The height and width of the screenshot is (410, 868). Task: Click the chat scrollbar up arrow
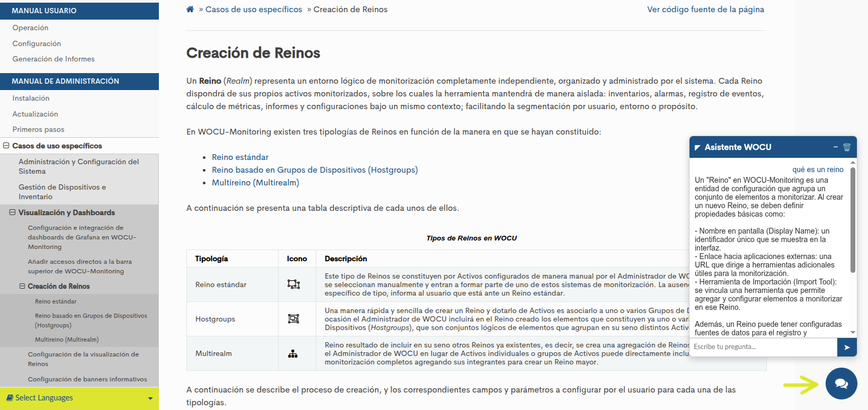pos(853,162)
